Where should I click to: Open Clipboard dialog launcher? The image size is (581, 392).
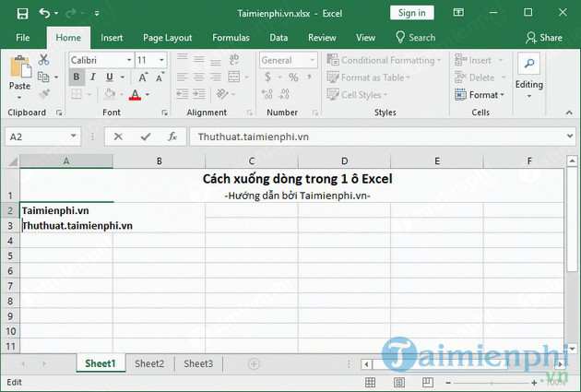58,113
